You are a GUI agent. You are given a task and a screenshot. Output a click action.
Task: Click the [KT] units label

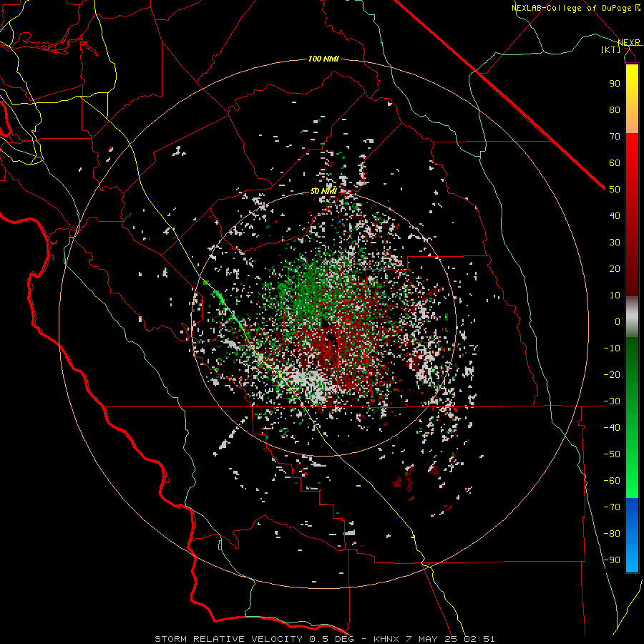coord(611,49)
